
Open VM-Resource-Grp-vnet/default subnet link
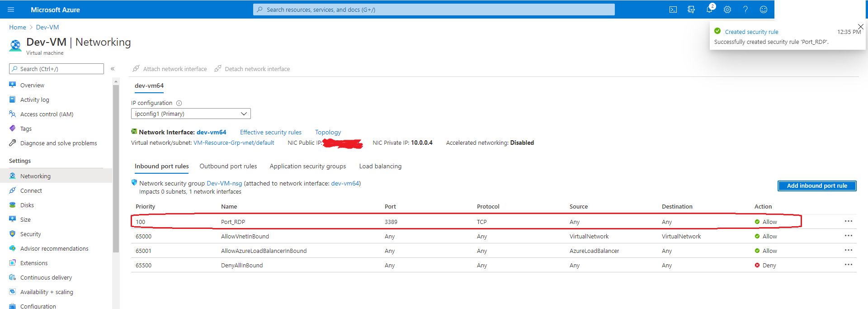click(x=234, y=143)
